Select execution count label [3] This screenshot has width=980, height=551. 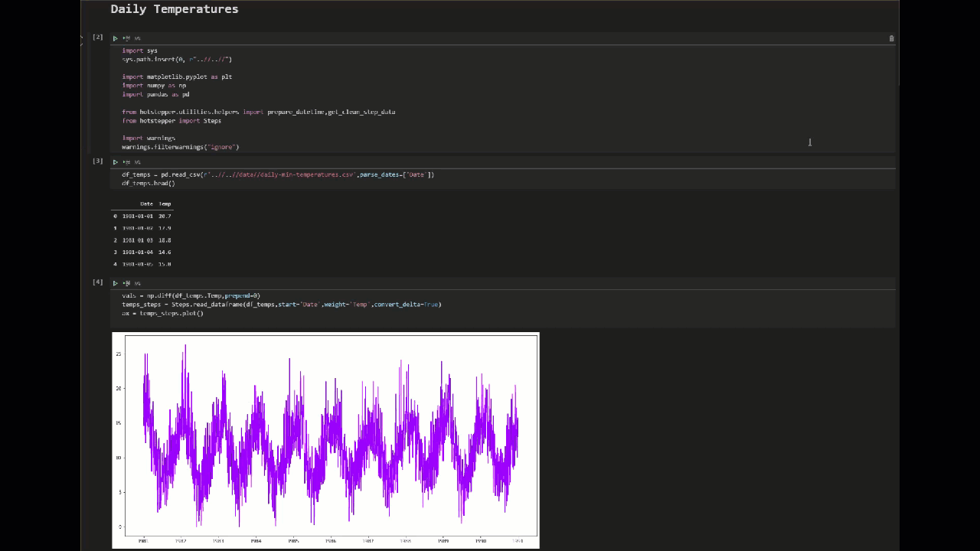98,161
